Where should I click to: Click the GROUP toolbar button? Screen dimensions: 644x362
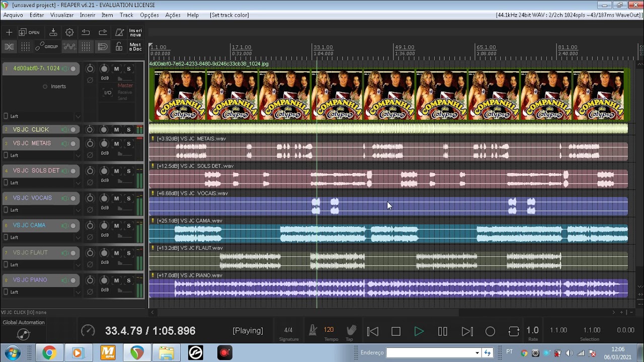(47, 47)
